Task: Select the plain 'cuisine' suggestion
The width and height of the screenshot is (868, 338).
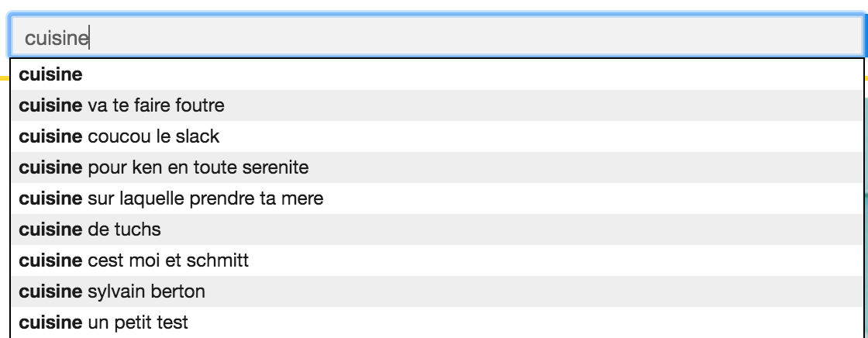Action: 51,75
